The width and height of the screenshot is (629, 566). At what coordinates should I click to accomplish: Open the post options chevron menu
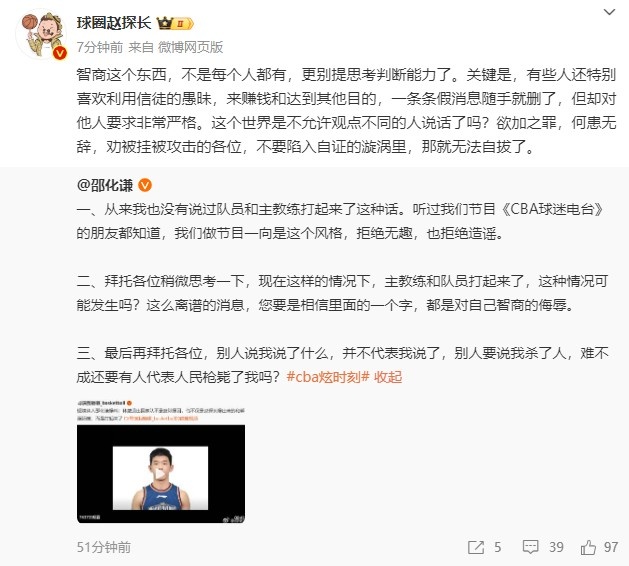click(609, 12)
